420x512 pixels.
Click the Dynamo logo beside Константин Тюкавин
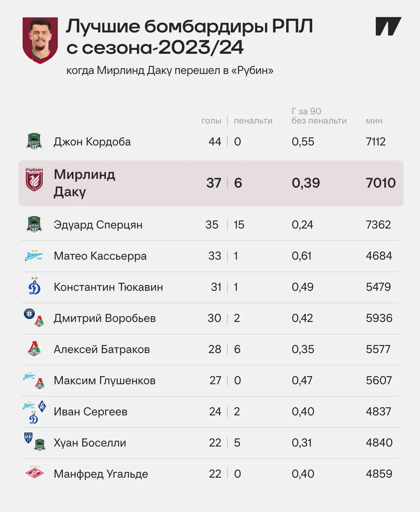[x=35, y=286]
